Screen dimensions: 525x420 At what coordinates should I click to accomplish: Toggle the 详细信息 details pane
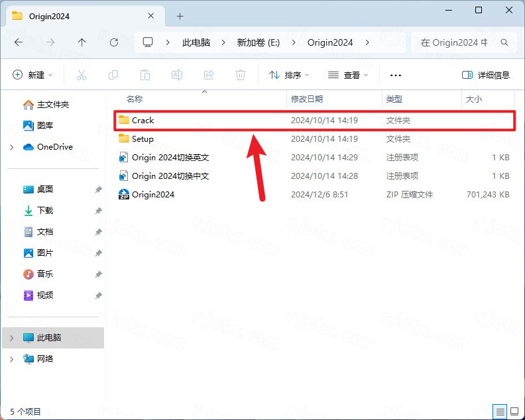(486, 76)
